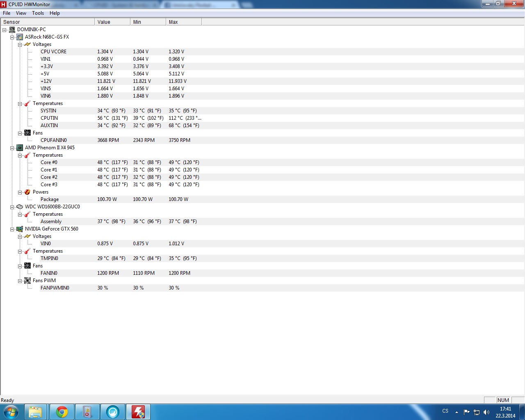Click the volume speaker tray icon
Screen dimensions: 525x420
coord(486,412)
